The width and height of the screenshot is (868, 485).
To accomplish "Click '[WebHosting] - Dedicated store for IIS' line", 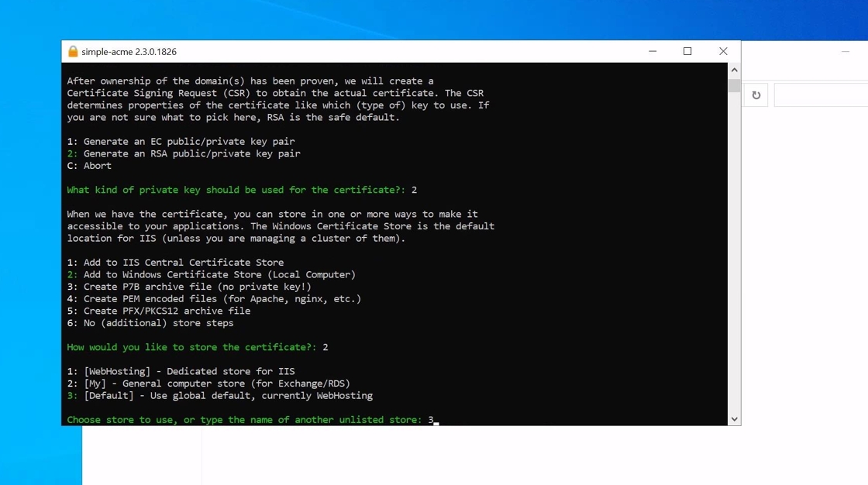I will click(x=181, y=372).
